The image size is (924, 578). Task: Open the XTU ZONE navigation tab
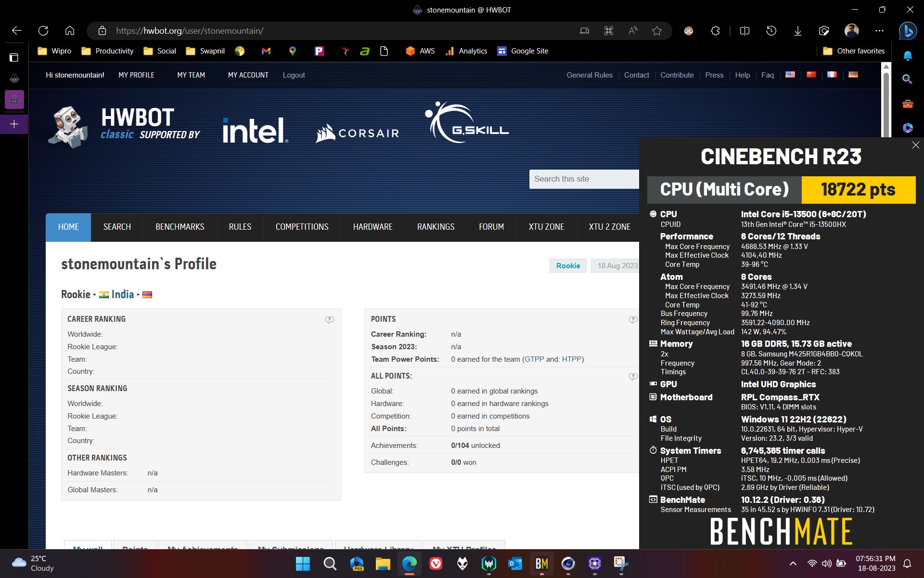point(546,227)
